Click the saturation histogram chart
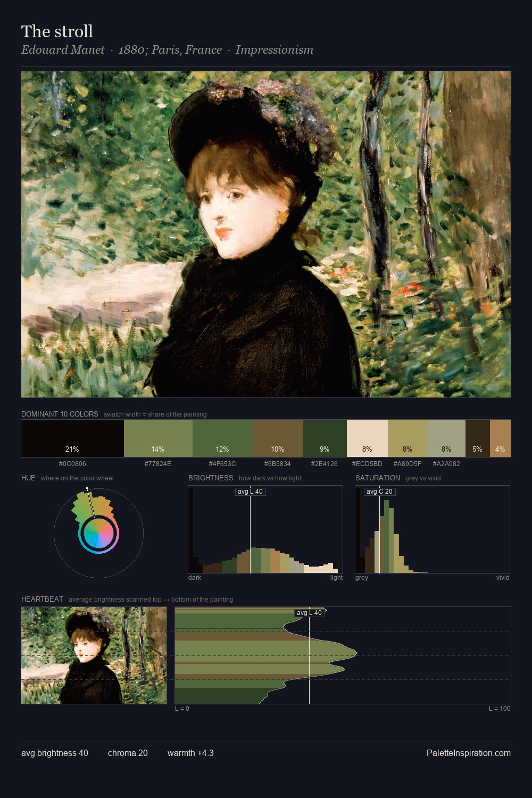532x798 pixels. pyautogui.click(x=433, y=529)
